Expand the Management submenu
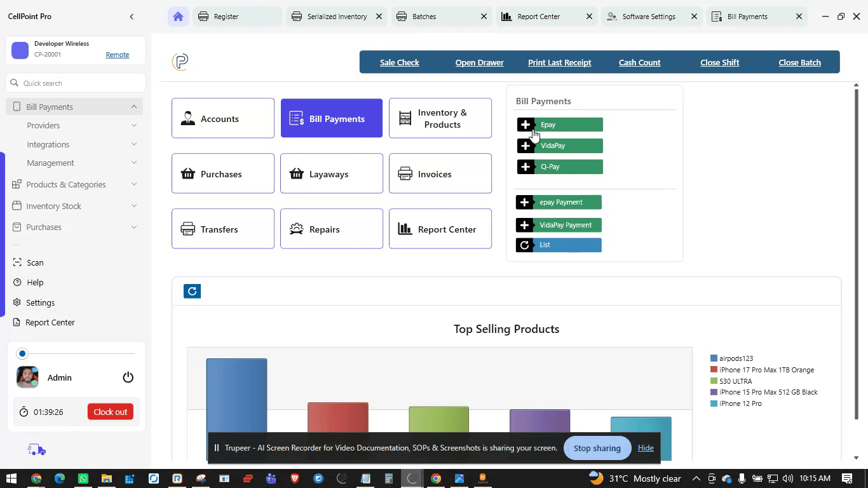 [134, 163]
